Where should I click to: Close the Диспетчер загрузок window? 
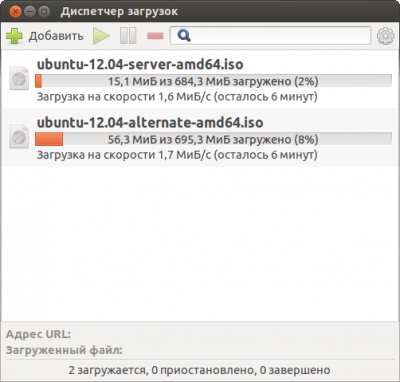click(15, 12)
